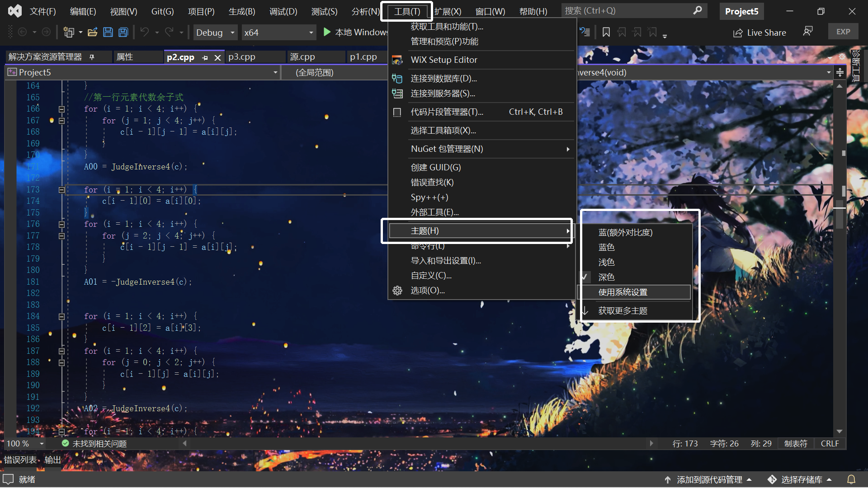Send feedback via the feedback icon
The height and width of the screenshot is (488, 868).
(808, 31)
